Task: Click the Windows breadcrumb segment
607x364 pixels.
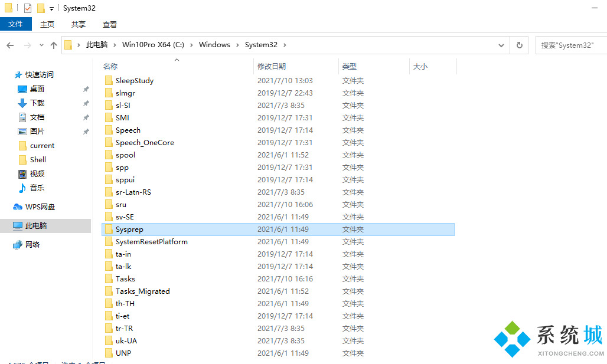Action: (214, 45)
